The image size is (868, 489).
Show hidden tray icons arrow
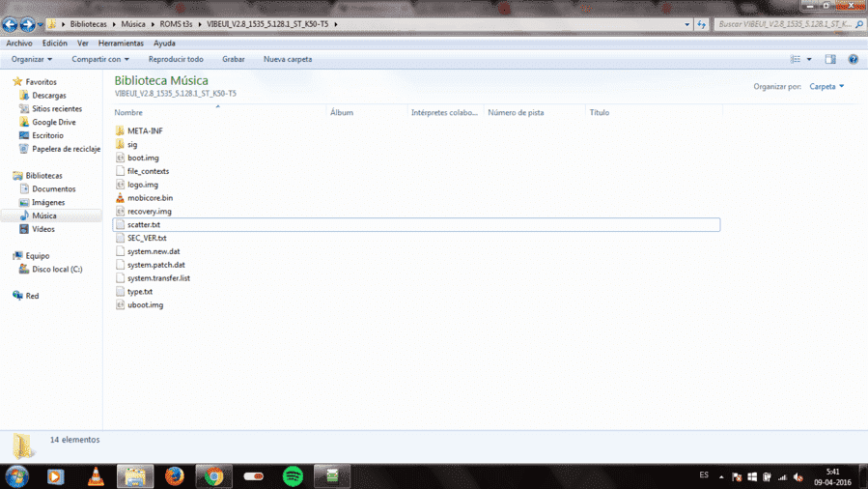coord(721,476)
